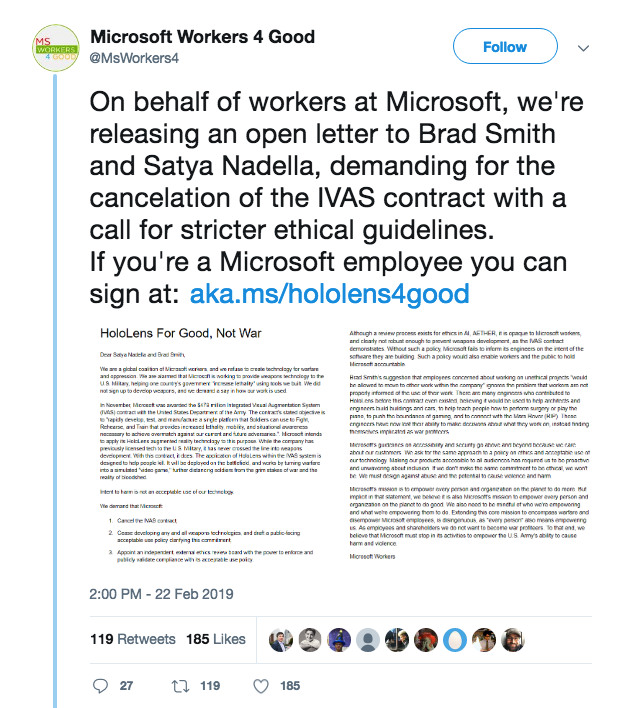Viewport: 623px width, 708px height.
Task: Click the retweet arrows icon
Action: point(182,686)
